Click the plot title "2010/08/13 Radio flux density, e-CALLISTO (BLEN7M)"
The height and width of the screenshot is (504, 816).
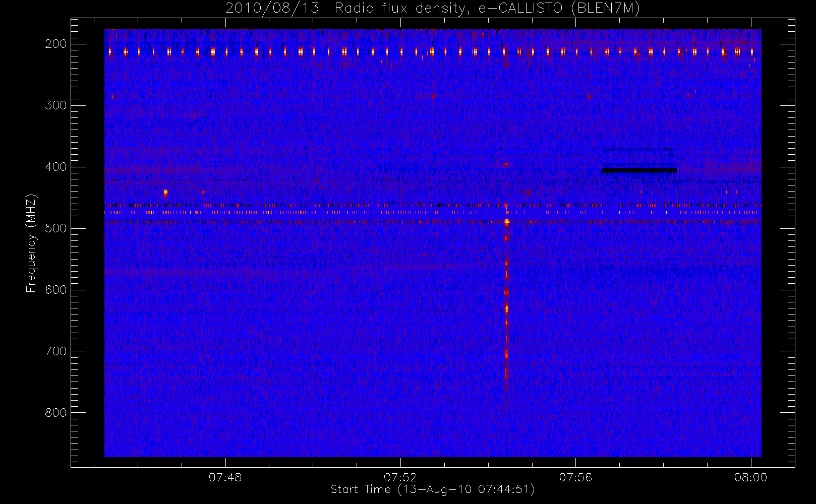tap(433, 8)
